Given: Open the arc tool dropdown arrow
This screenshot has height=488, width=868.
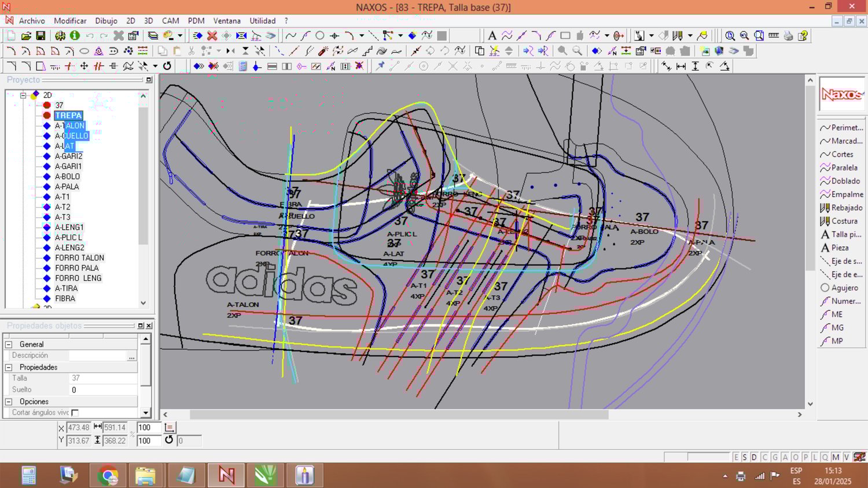Looking at the screenshot, I should 362,36.
